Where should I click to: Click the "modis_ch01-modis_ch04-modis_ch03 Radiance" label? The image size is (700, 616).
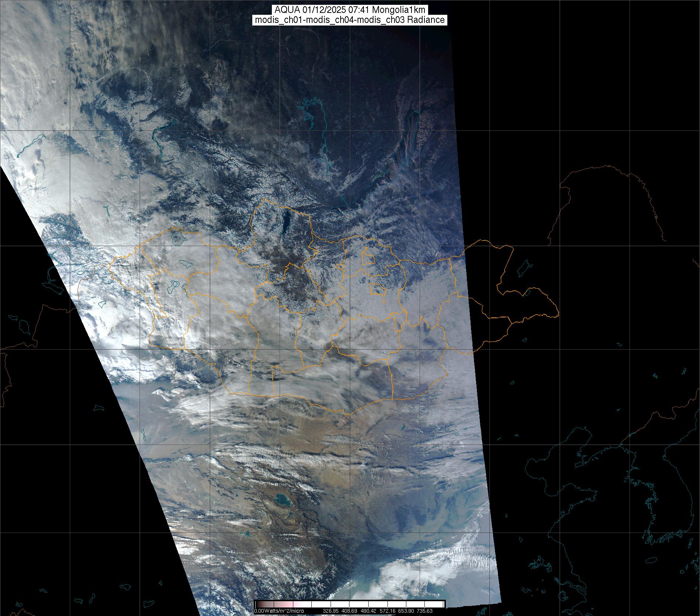click(350, 20)
